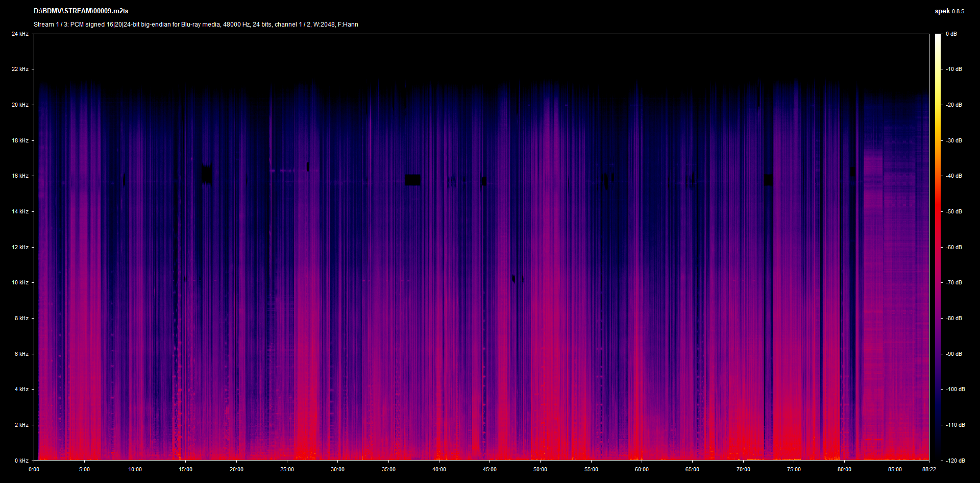
Task: Select the -50 dB scale label
Action: tap(953, 211)
